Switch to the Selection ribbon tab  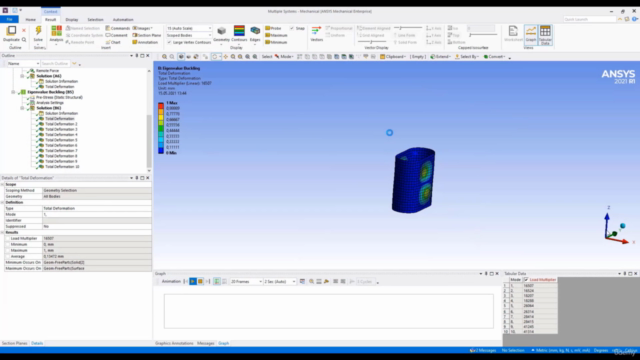(x=96, y=19)
